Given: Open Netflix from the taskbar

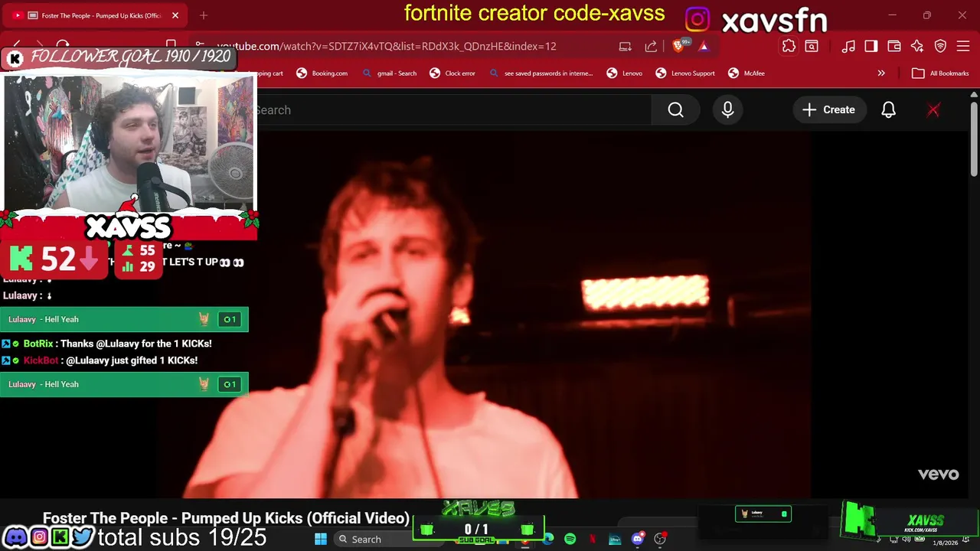Looking at the screenshot, I should click(x=593, y=540).
